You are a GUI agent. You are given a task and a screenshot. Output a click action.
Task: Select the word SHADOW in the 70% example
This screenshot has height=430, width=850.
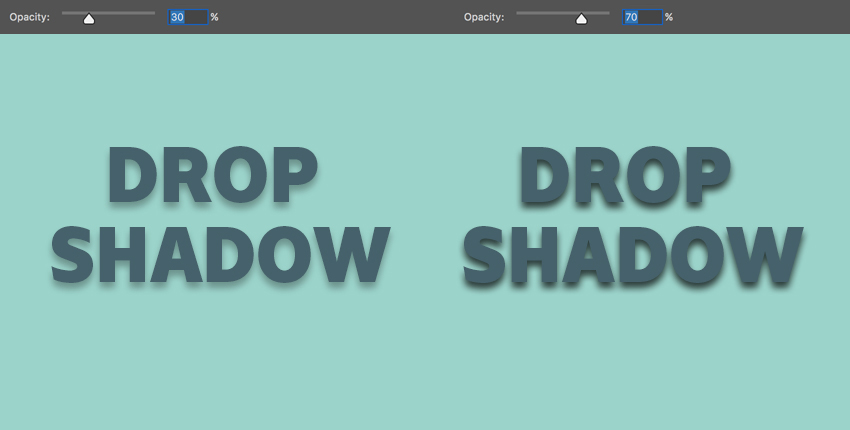tap(632, 255)
